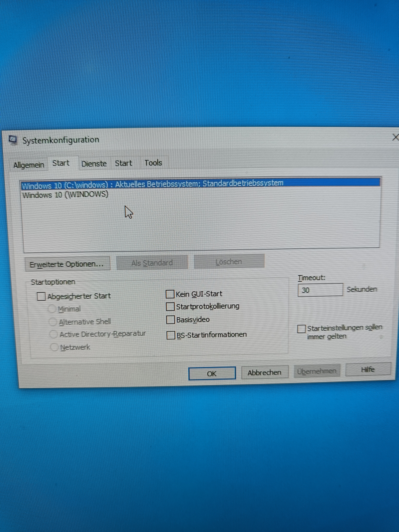Click the Abbrechen button
The image size is (399, 532).
(264, 373)
